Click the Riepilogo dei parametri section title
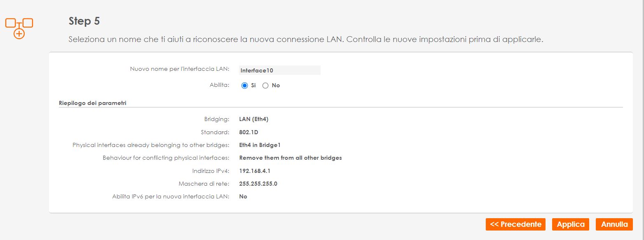This screenshot has width=644, height=240. (92, 103)
